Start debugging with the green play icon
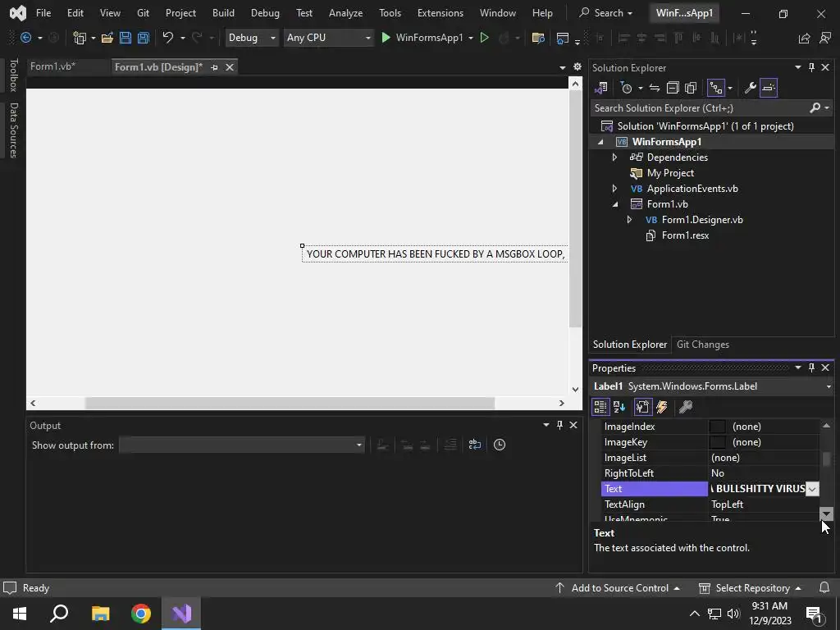Image resolution: width=840 pixels, height=630 pixels. [386, 38]
